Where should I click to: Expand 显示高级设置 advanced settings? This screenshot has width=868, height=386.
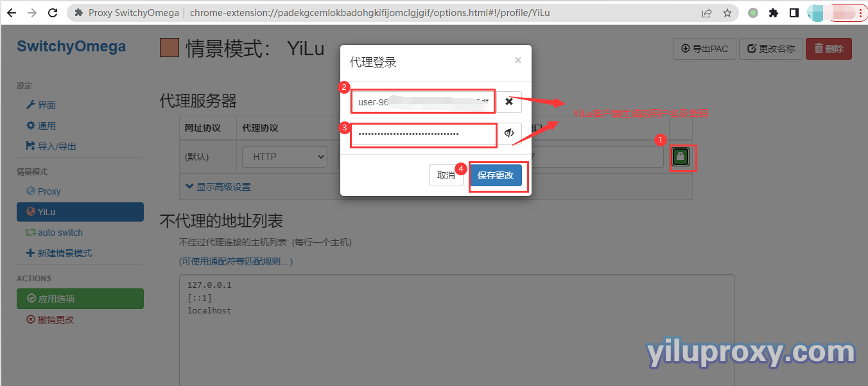point(218,187)
